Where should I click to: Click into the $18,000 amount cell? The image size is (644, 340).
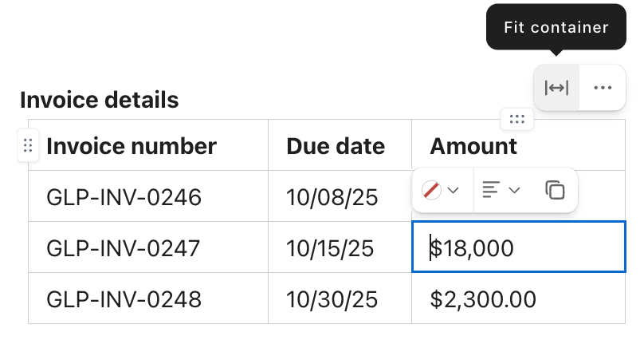pos(518,248)
